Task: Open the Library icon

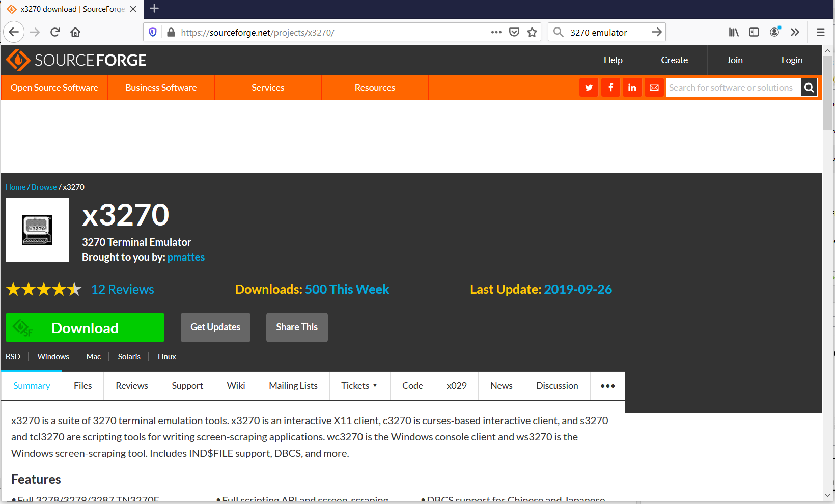Action: point(734,32)
